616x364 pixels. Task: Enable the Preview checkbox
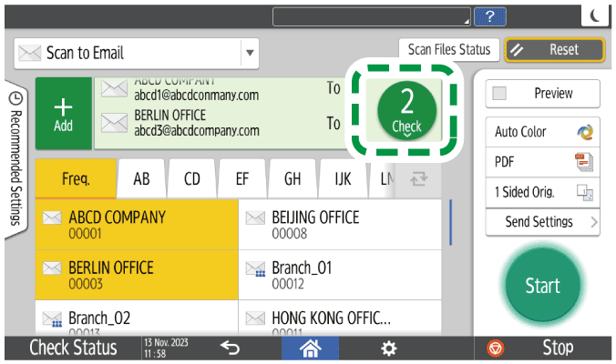[498, 94]
